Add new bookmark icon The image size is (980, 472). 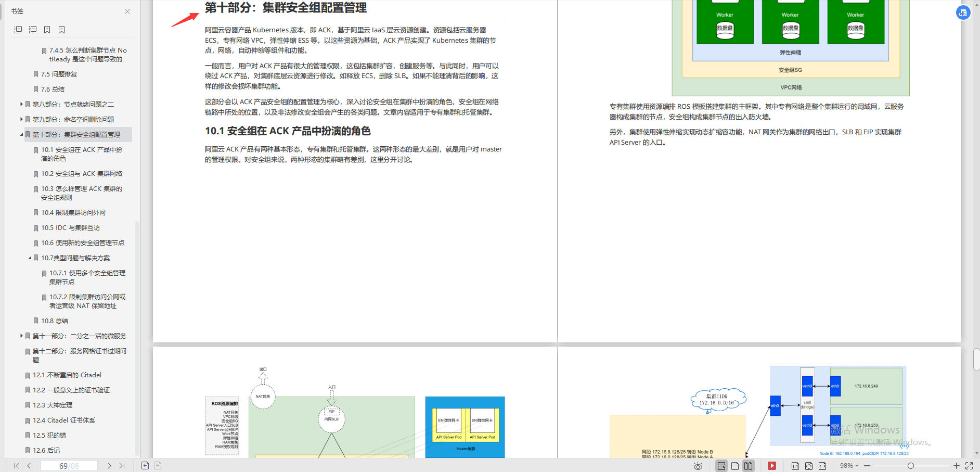click(x=47, y=30)
